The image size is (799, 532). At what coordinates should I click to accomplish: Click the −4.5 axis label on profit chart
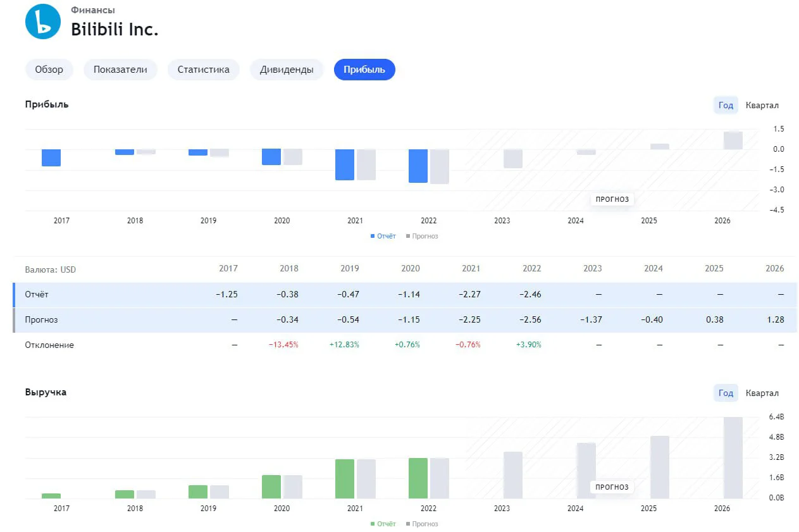click(776, 210)
